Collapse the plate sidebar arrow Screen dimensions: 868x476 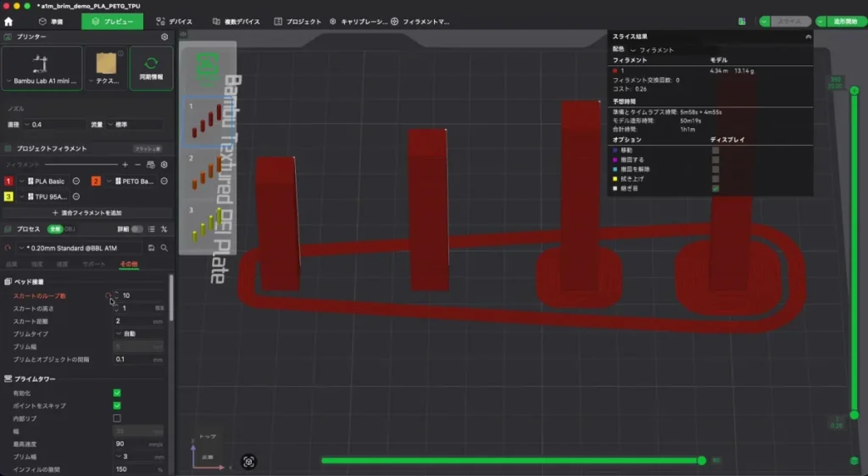coord(183,34)
